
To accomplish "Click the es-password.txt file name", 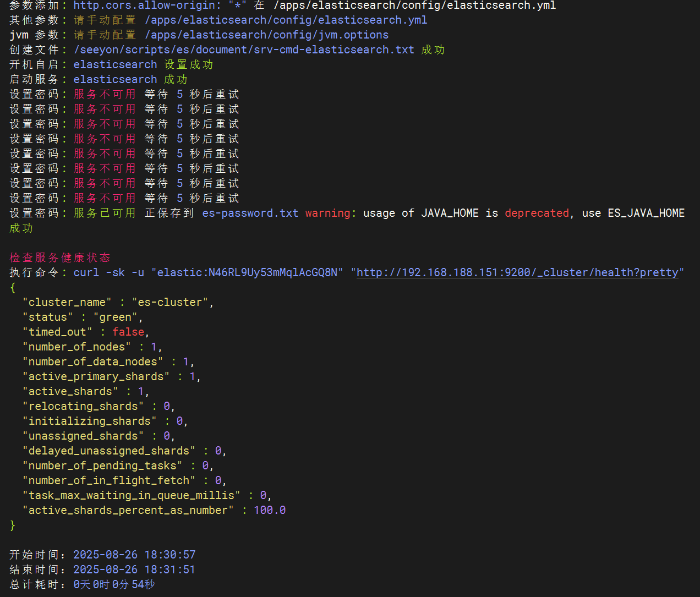I will [x=250, y=213].
